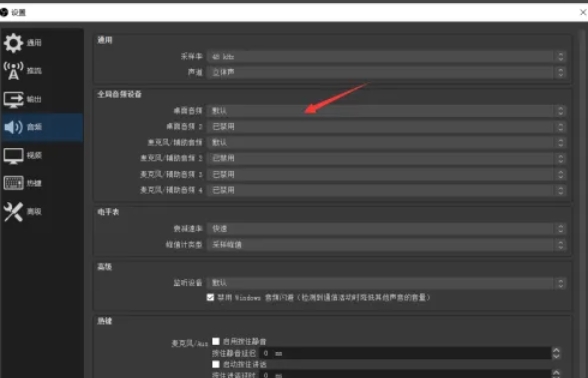Open the 视频 (Video) monitor icon in sidebar
The image size is (588, 378).
[14, 156]
